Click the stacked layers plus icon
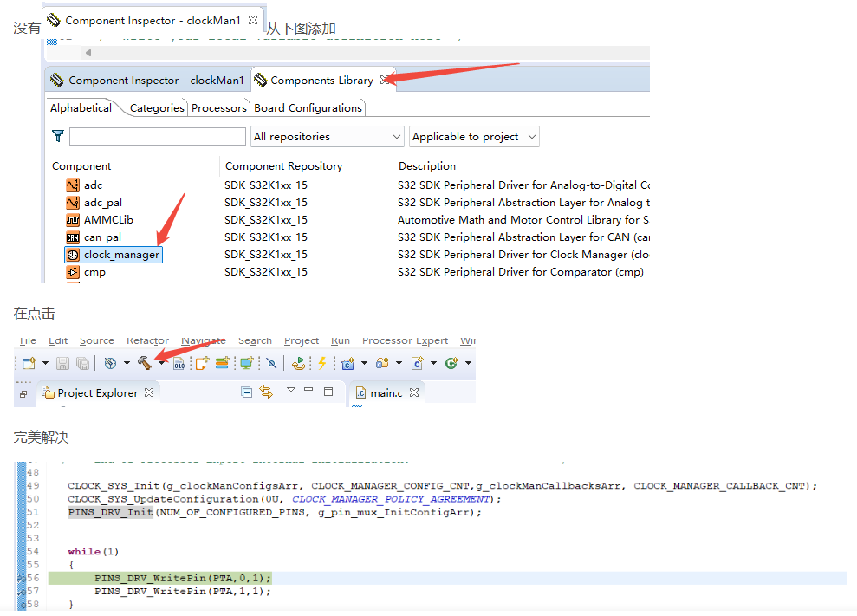The height and width of the screenshot is (616, 857). click(222, 363)
